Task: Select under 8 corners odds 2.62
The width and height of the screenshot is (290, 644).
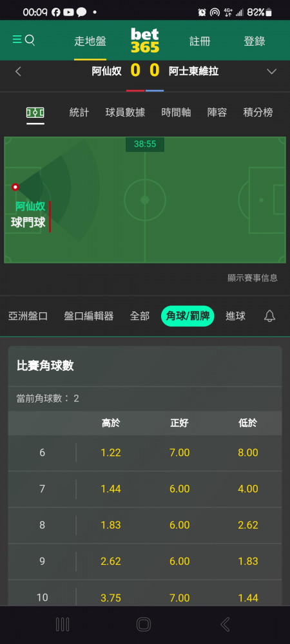Action: click(248, 525)
